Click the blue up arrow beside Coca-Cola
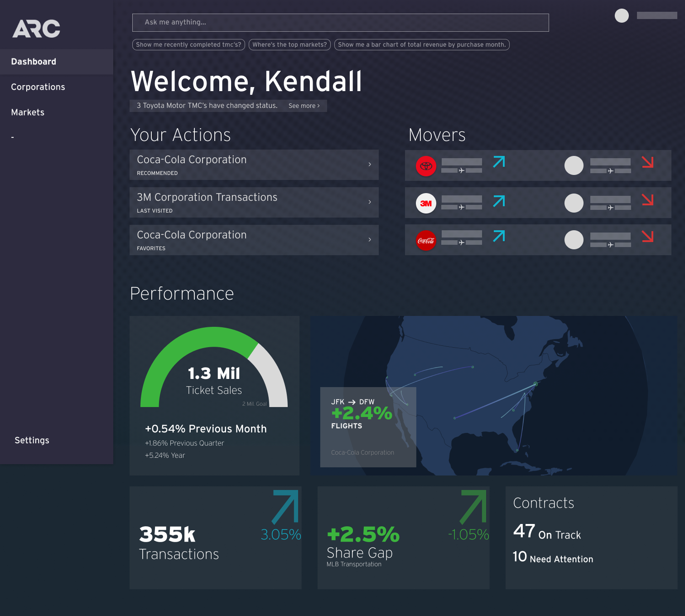This screenshot has width=685, height=616. click(499, 236)
